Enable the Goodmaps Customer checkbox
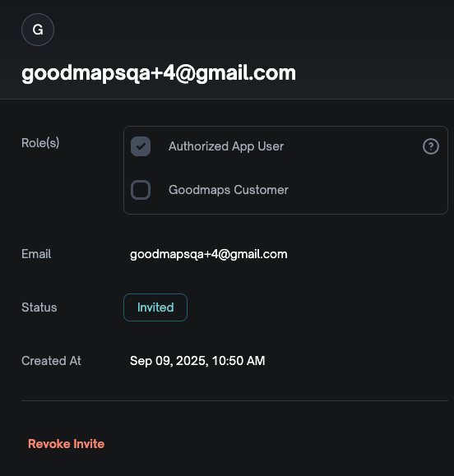Image resolution: width=454 pixels, height=476 pixels. coord(141,190)
